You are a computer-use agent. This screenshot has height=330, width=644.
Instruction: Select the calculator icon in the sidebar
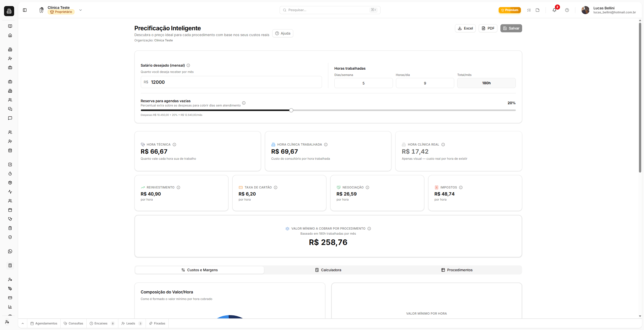tap(10, 265)
